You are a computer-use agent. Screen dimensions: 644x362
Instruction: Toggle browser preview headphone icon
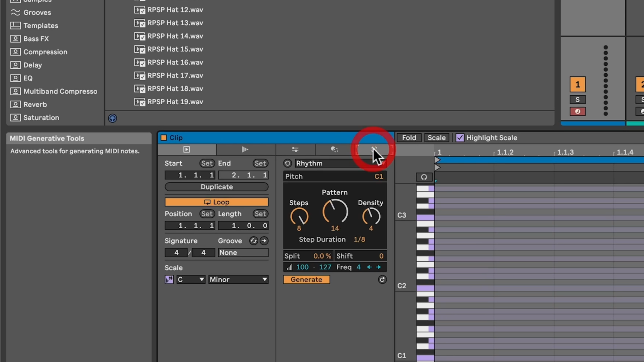112,118
